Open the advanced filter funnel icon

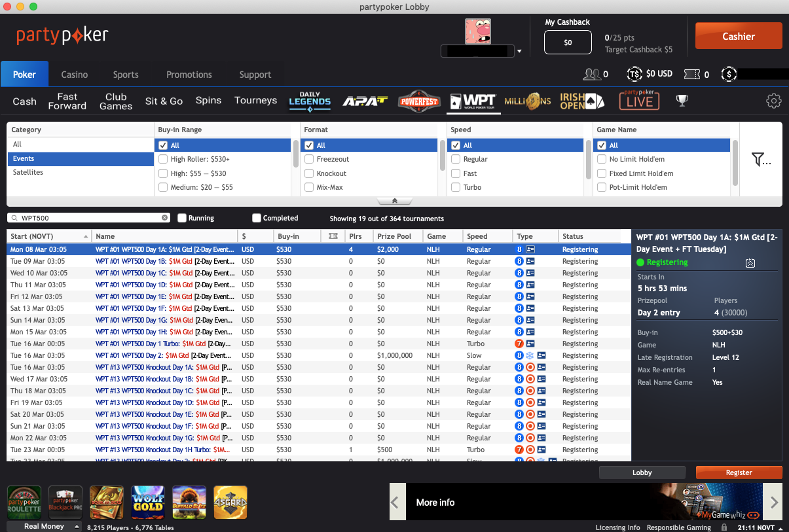point(761,159)
